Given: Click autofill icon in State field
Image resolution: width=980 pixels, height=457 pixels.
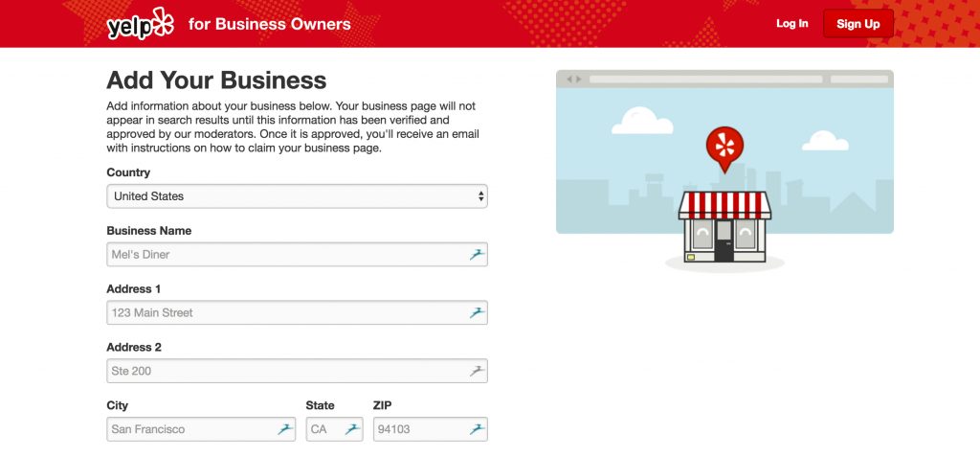Looking at the screenshot, I should (352, 429).
